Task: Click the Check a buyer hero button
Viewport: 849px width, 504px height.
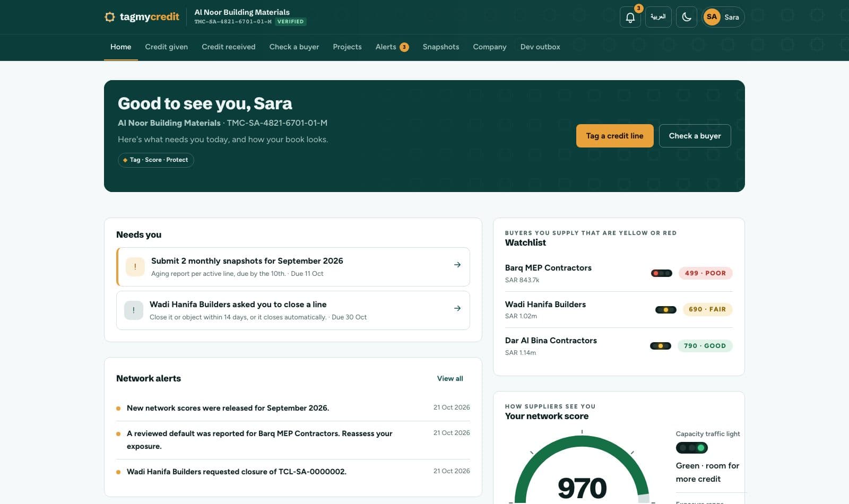Action: (695, 136)
